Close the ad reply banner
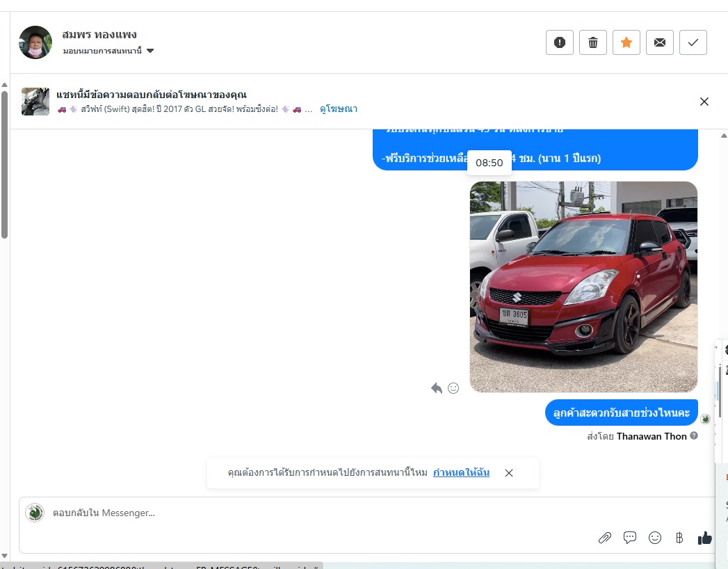The image size is (728, 569). click(704, 102)
